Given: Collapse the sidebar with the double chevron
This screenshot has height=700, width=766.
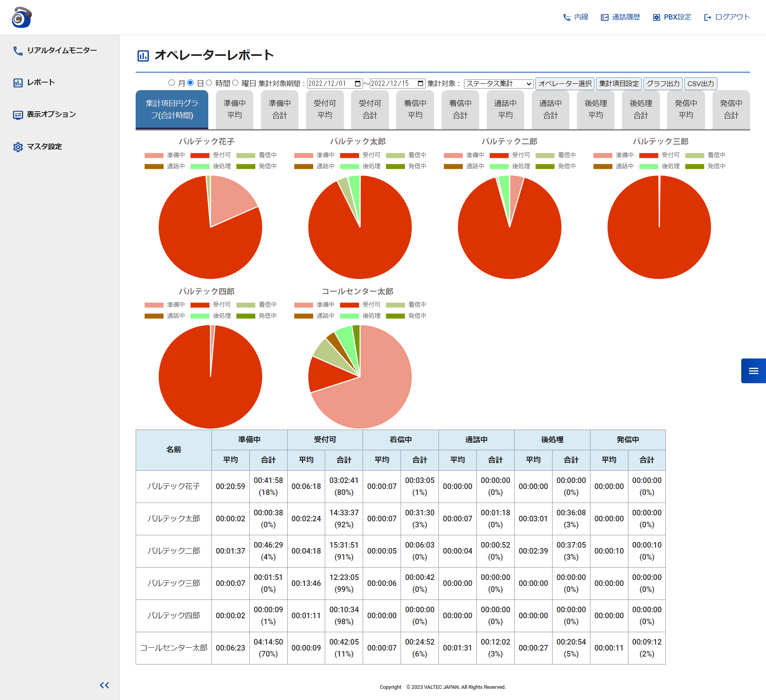Looking at the screenshot, I should 105,685.
